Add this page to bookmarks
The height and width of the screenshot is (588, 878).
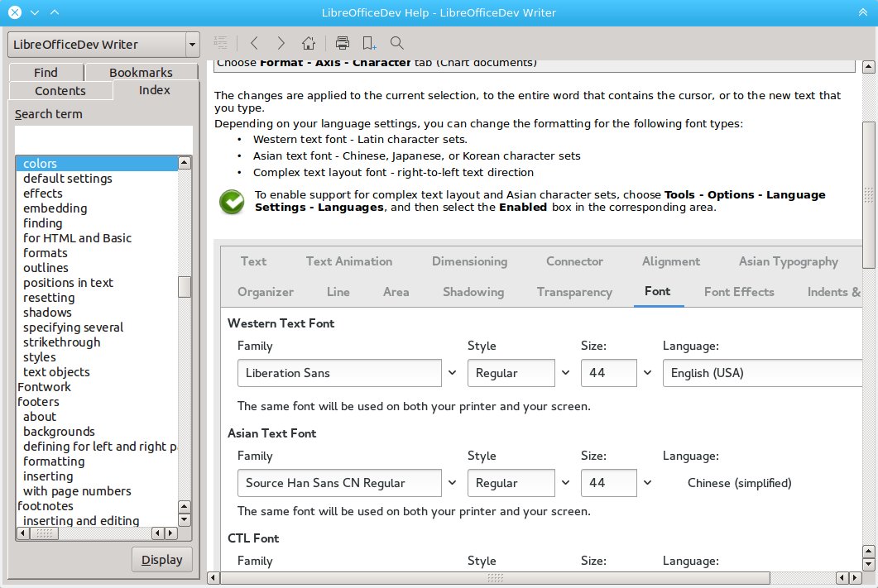[370, 42]
